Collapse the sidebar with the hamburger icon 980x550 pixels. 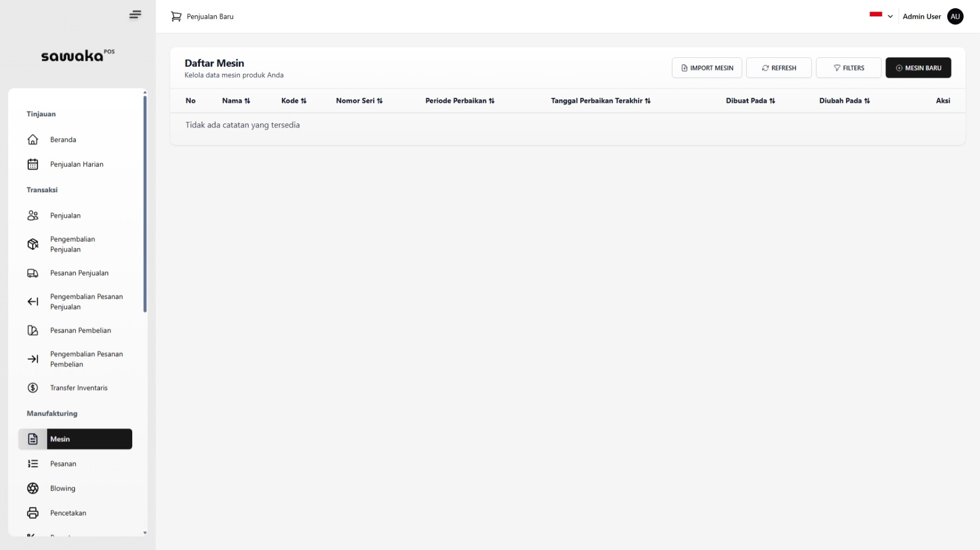135,14
